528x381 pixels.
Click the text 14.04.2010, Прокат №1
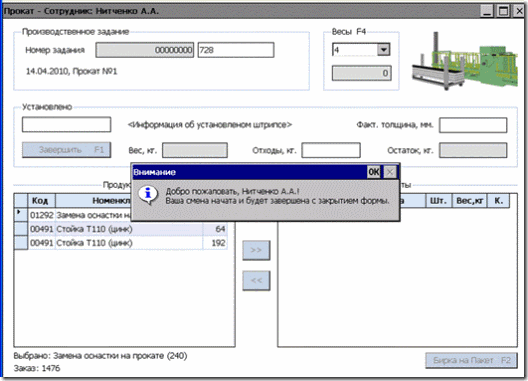pyautogui.click(x=72, y=71)
